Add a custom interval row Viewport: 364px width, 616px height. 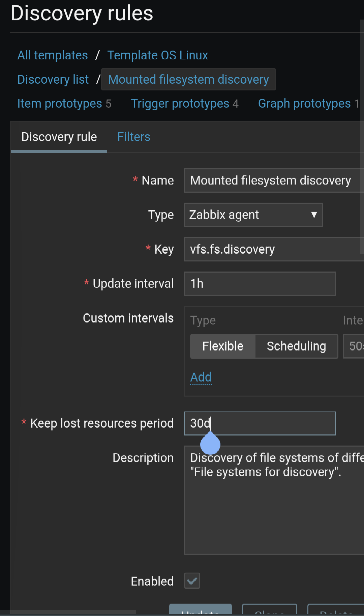201,377
